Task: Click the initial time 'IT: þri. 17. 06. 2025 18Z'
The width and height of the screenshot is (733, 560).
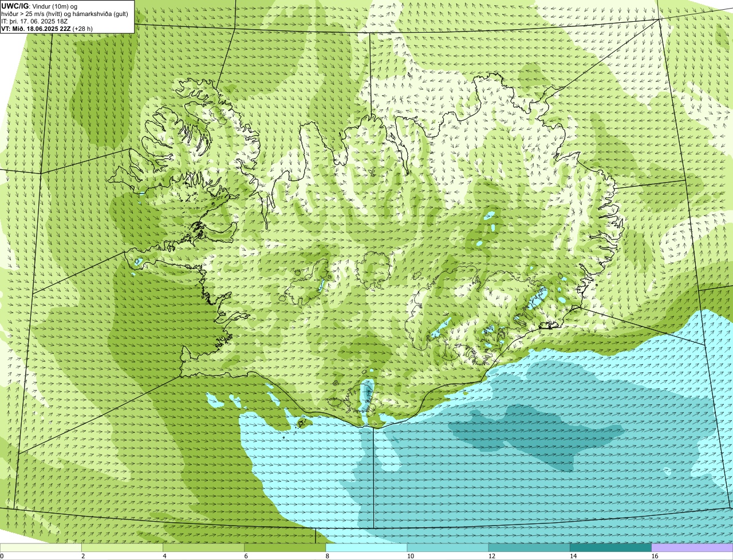Action: click(34, 21)
